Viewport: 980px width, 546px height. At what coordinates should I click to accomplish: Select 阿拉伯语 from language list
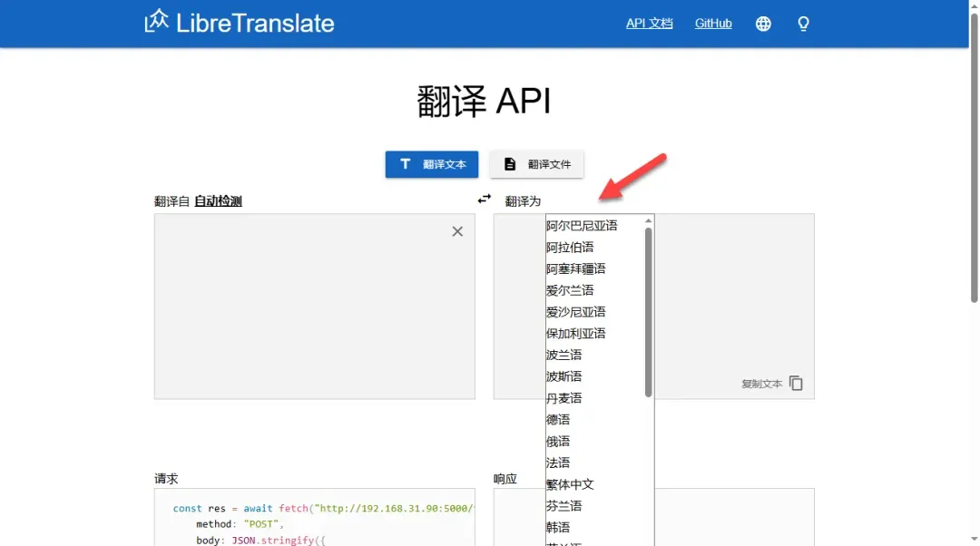tap(570, 248)
